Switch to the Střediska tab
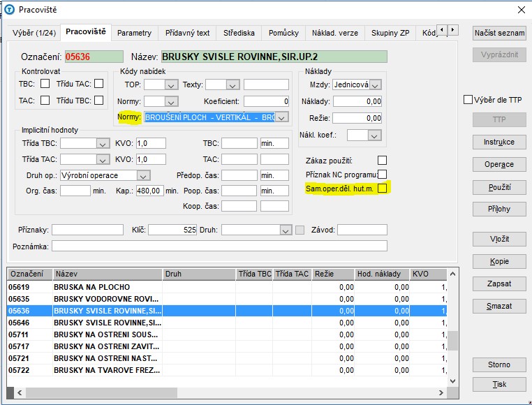This screenshot has height=405, width=532. pos(239,33)
